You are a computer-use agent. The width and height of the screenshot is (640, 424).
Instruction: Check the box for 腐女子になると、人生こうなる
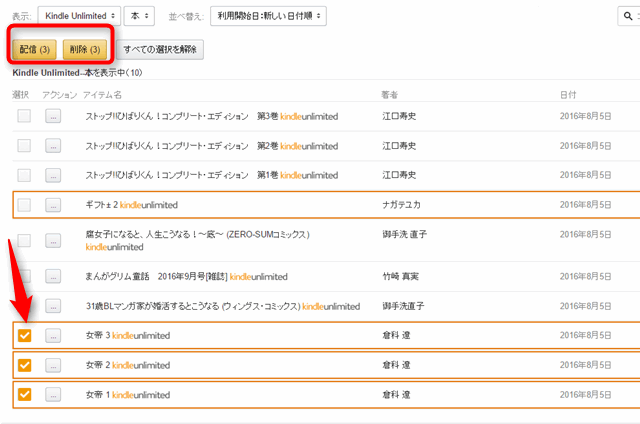pos(24,240)
